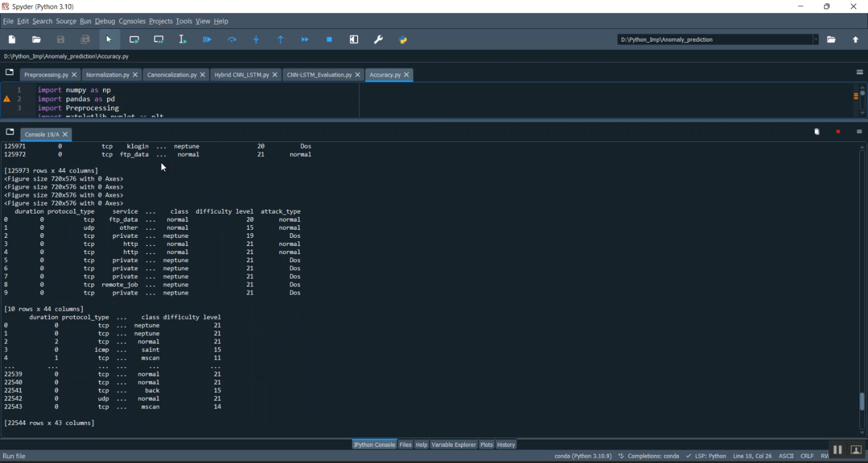Viewport: 868px width, 463px height.
Task: Click Run selection or current line icon
Action: click(183, 40)
